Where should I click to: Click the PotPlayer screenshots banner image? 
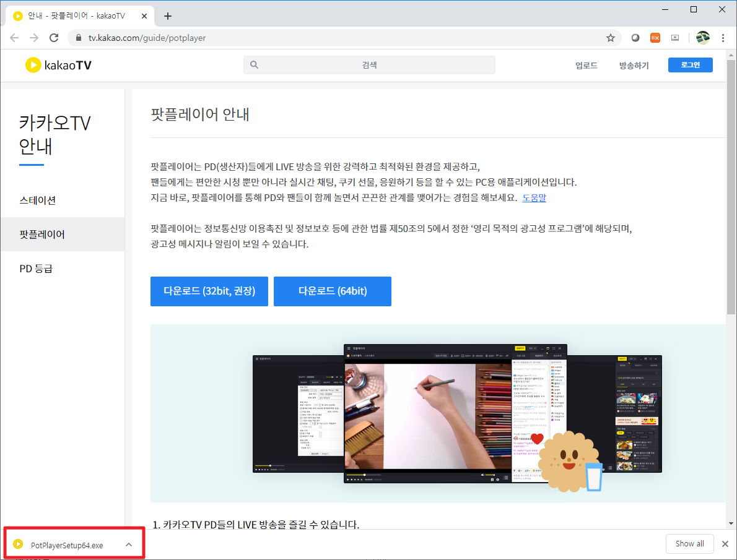click(x=438, y=413)
